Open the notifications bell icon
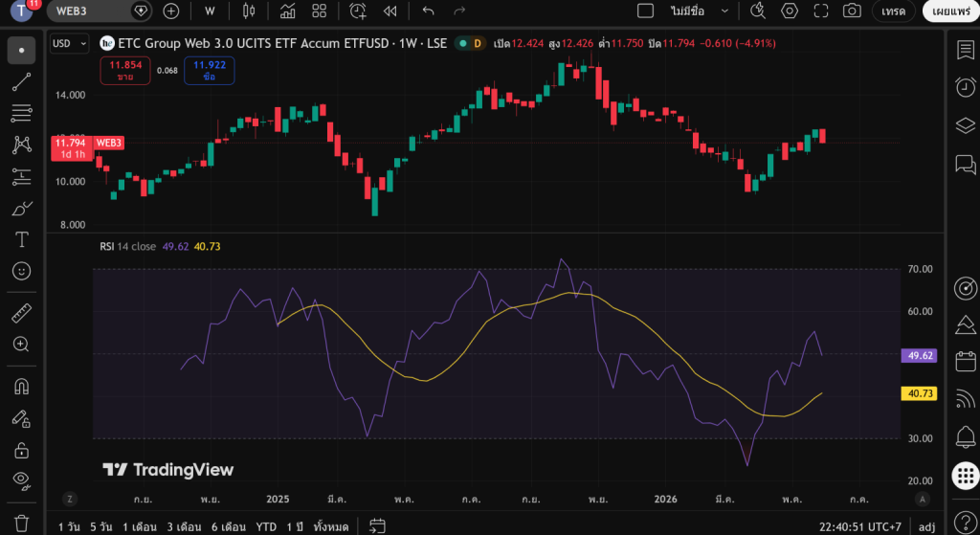980x535 pixels. tap(965, 436)
